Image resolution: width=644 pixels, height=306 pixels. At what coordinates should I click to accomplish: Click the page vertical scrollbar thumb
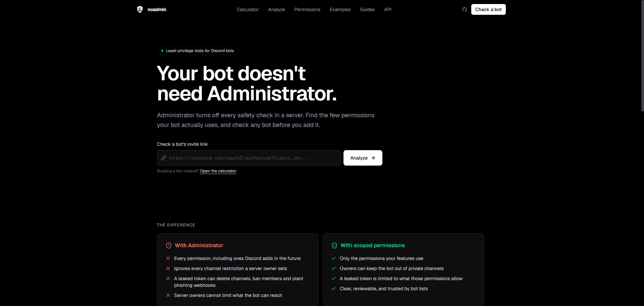point(642,56)
